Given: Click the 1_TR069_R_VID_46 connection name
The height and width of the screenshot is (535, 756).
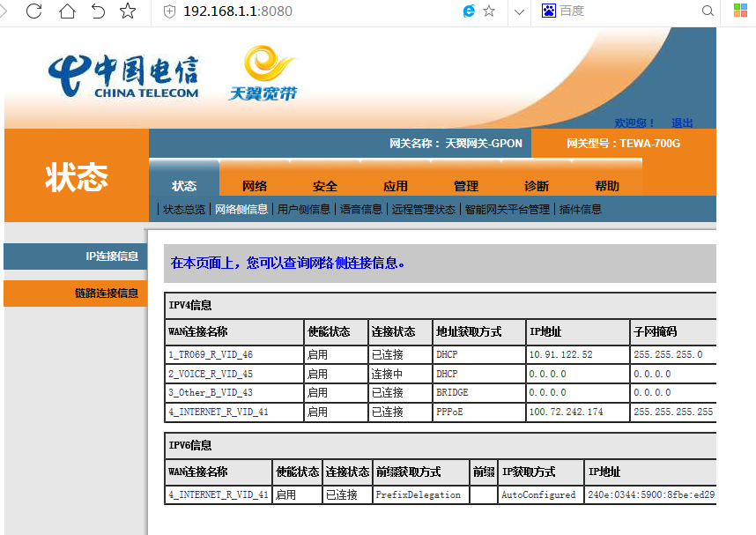Looking at the screenshot, I should tap(211, 354).
